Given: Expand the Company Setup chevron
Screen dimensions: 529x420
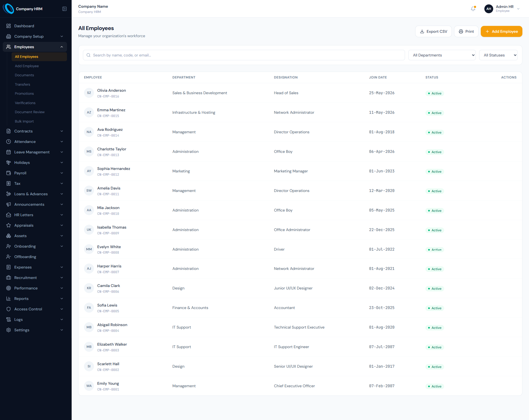Looking at the screenshot, I should (x=62, y=36).
